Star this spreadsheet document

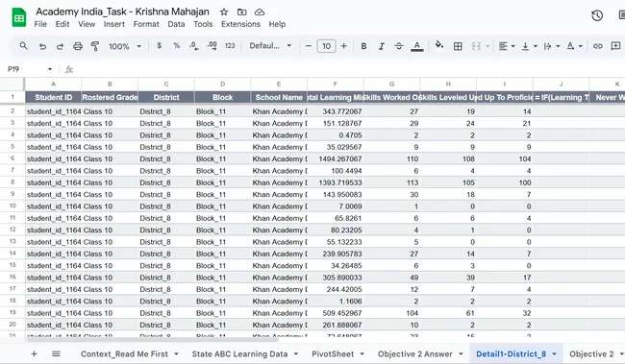point(224,12)
